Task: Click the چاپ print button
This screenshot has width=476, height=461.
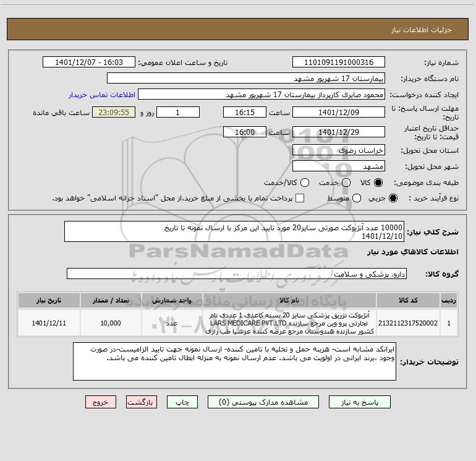Action: coord(182,402)
